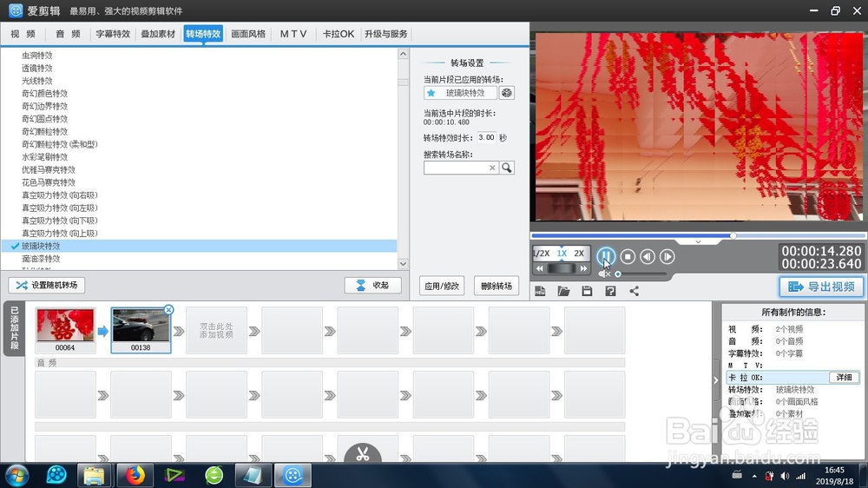Select 透镜特效 transition
This screenshot has height=488, width=868.
[37, 68]
